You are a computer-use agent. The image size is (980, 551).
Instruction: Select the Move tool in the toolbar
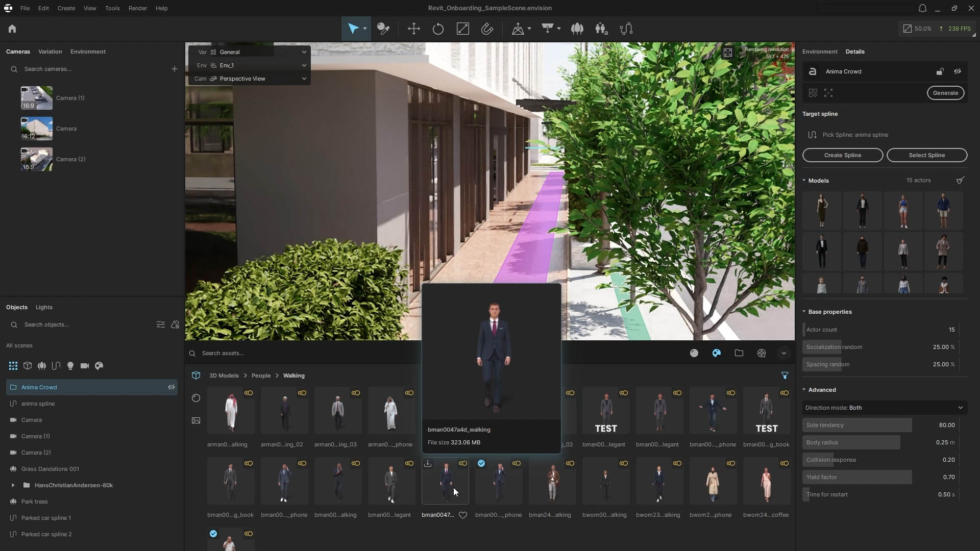(414, 29)
